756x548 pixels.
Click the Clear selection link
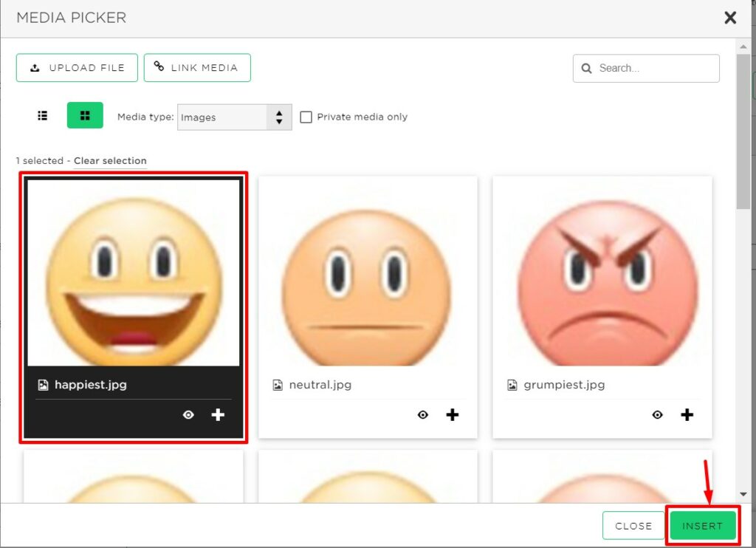click(110, 160)
